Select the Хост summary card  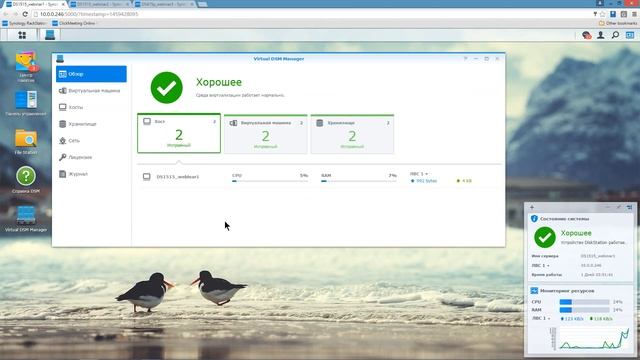point(179,133)
